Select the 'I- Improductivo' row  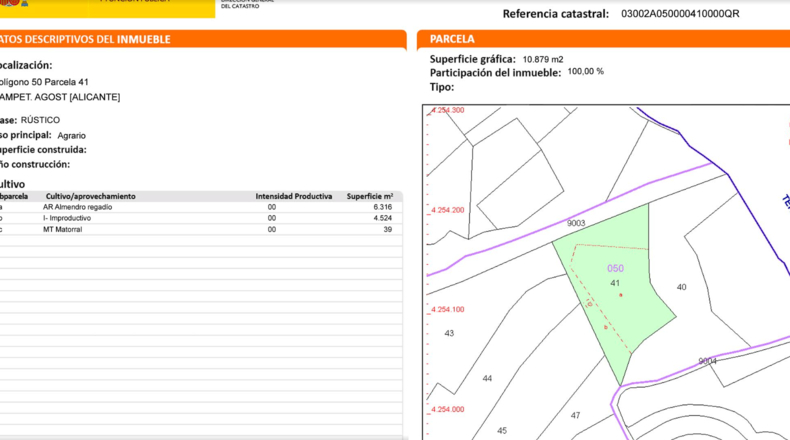point(201,218)
